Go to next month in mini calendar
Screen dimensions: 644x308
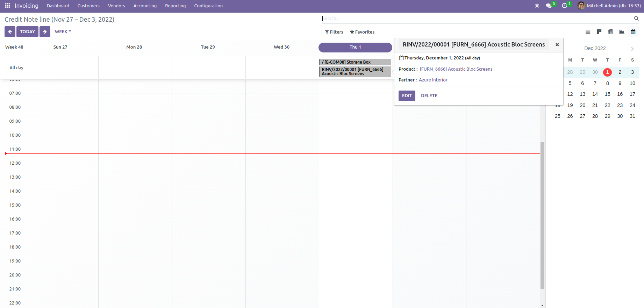[x=632, y=49]
